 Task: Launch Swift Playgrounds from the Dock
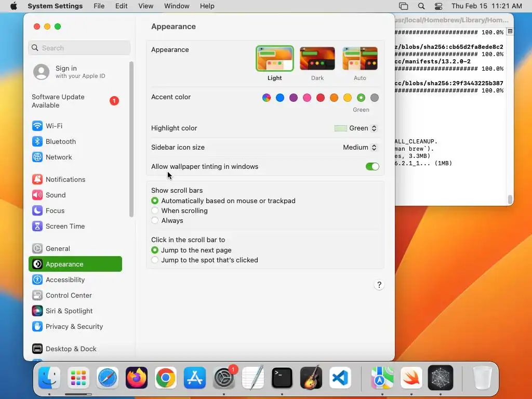click(411, 378)
